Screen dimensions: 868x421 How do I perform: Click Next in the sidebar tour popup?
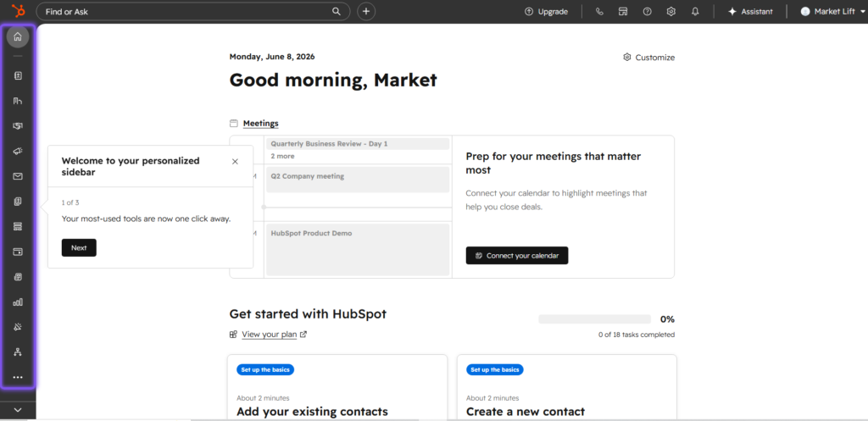coord(79,248)
